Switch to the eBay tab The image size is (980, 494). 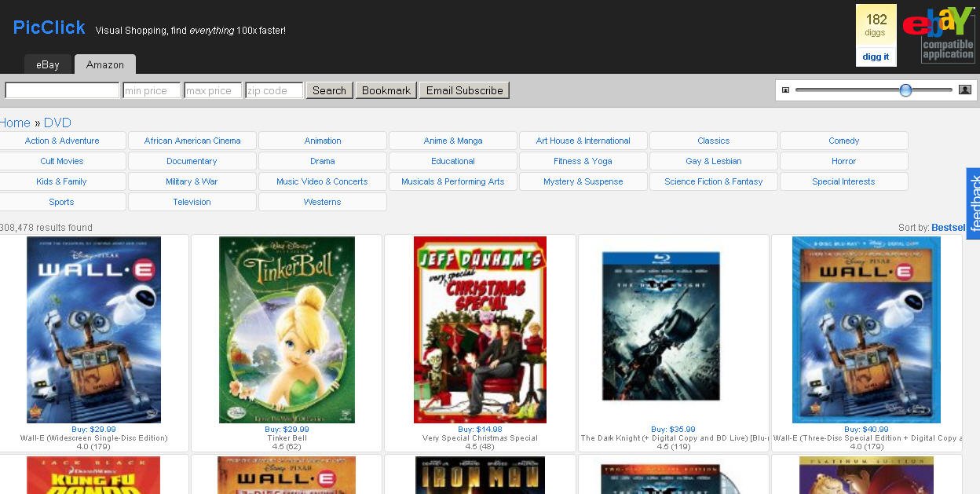(x=47, y=64)
